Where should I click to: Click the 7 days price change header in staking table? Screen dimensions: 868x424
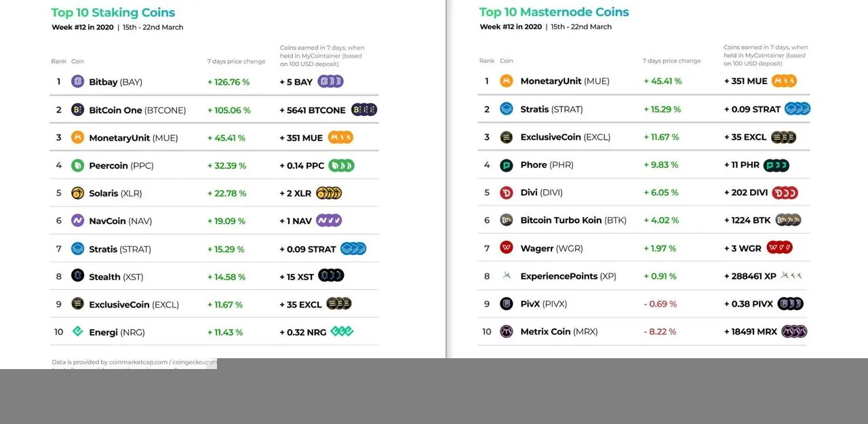coord(237,61)
